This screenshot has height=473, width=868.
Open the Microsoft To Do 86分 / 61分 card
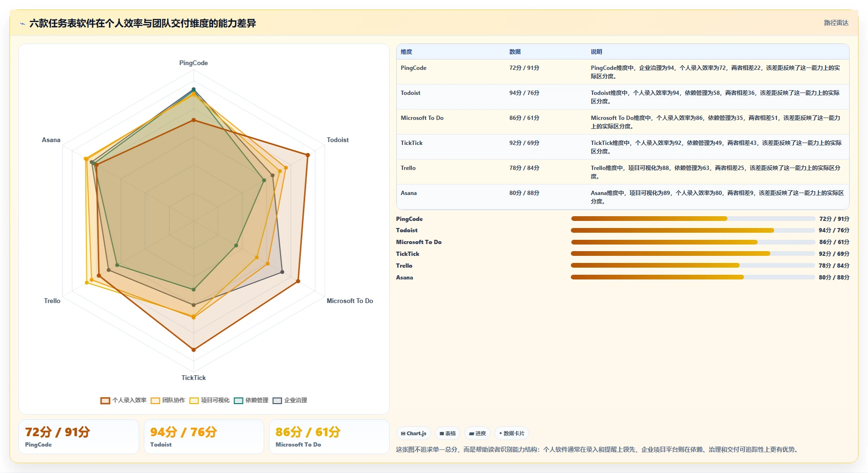329,437
